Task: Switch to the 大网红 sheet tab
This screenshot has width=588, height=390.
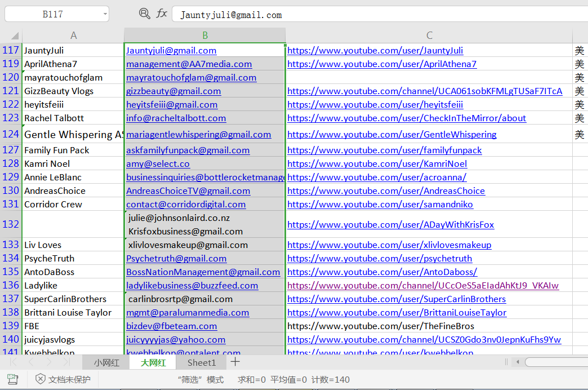Action: click(x=153, y=362)
